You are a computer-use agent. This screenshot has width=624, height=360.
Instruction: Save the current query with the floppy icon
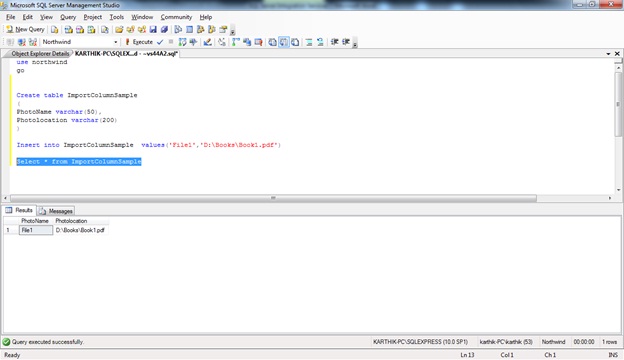click(x=153, y=29)
